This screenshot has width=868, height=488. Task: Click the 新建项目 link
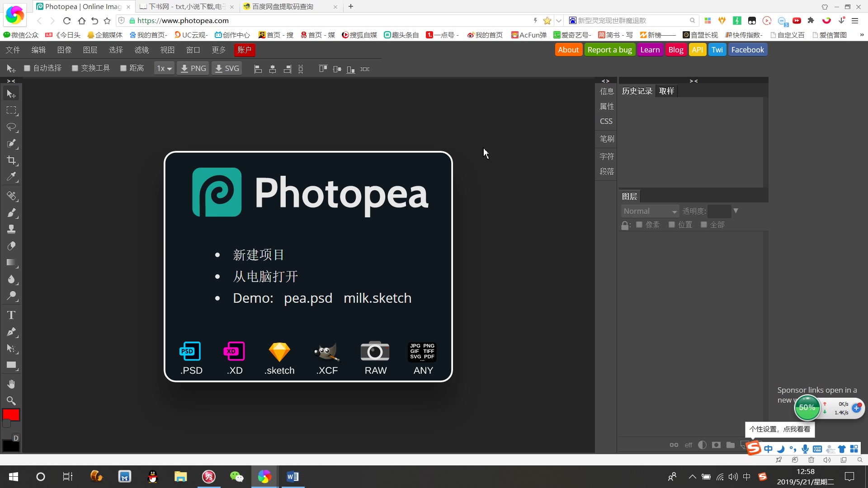point(258,255)
